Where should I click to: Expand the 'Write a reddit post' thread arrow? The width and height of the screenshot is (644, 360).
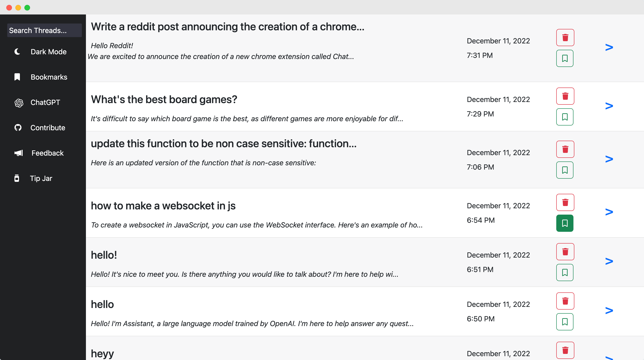[x=609, y=47]
